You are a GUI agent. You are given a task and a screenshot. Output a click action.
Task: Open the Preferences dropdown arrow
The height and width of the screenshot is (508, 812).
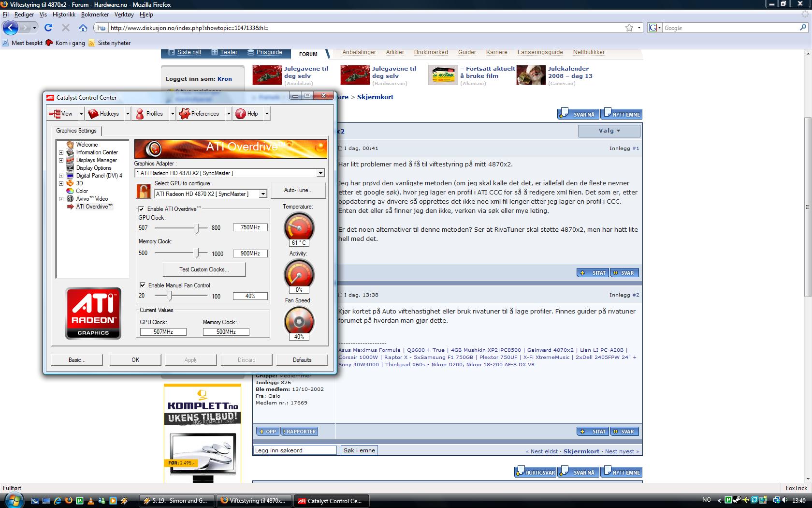(229, 114)
